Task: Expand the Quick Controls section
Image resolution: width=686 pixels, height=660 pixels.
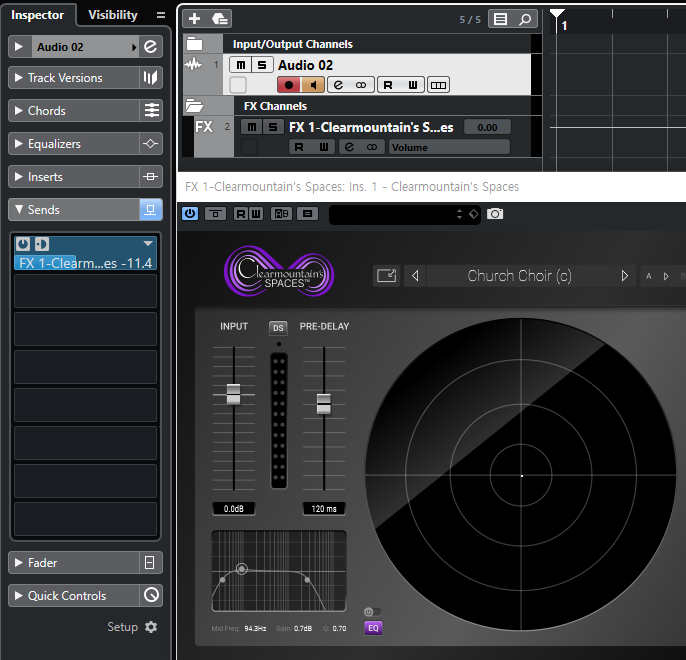Action: 18,595
